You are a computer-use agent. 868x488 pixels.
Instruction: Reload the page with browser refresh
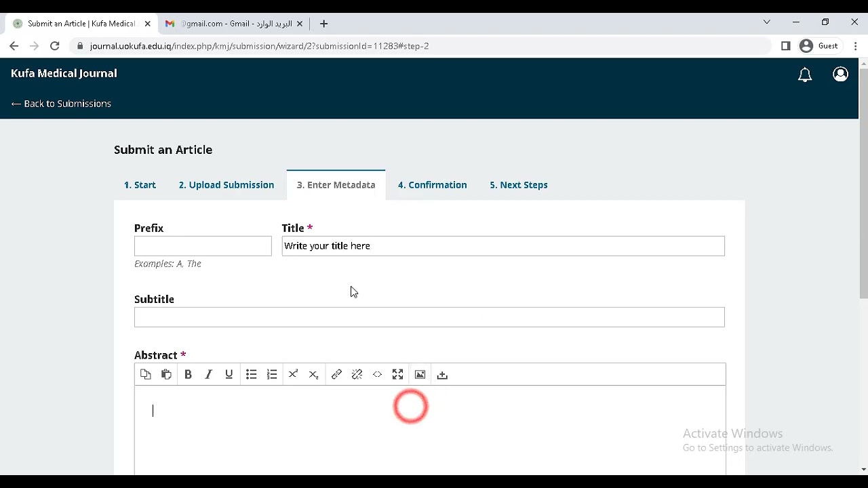point(55,46)
